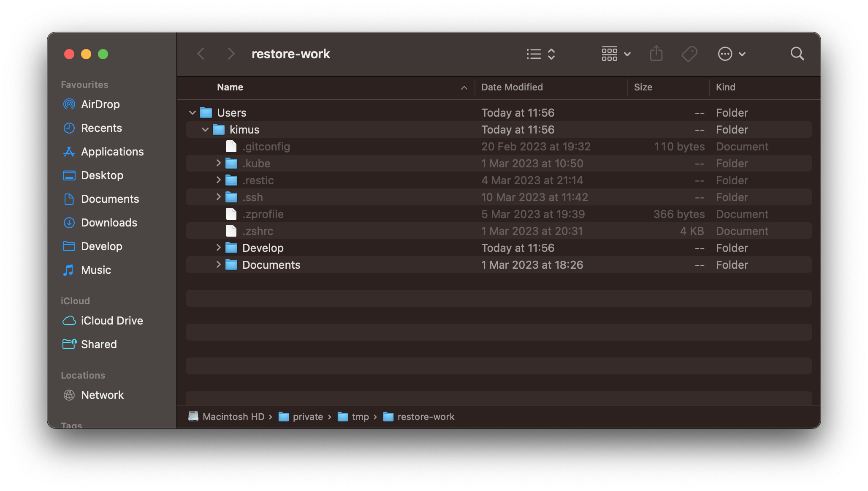Select the Develop folder icon in file list

[x=231, y=248]
